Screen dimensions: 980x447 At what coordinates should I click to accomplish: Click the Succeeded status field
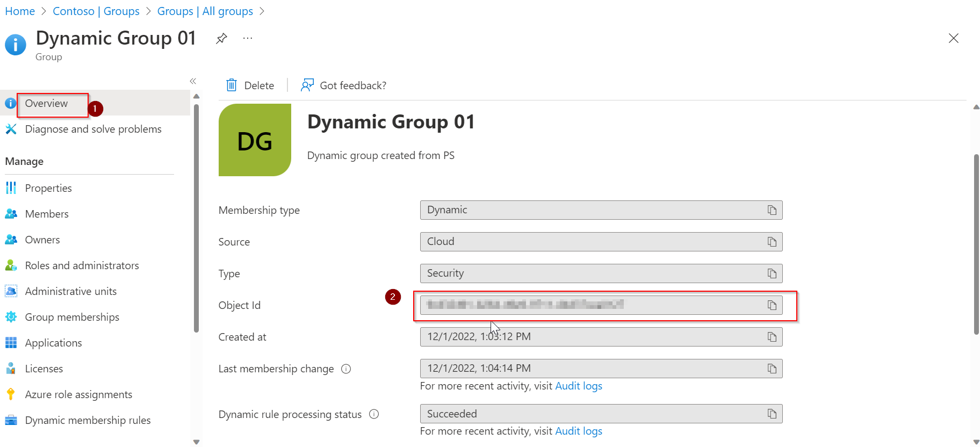[x=601, y=414]
